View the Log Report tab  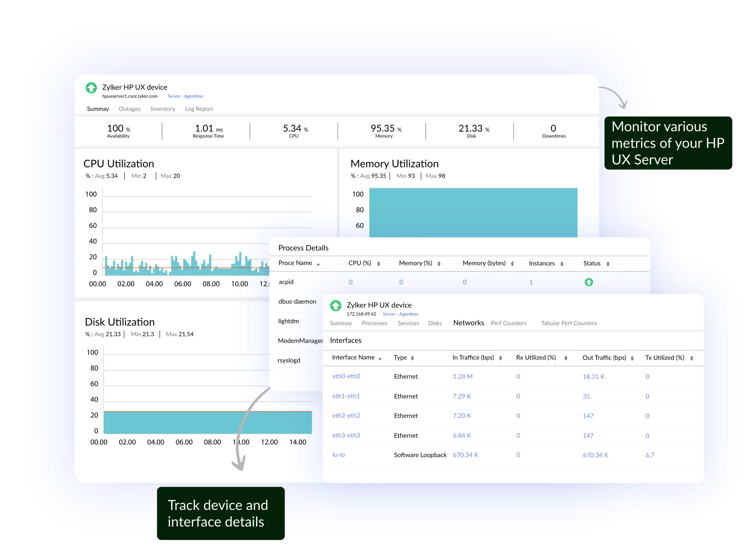pos(198,109)
